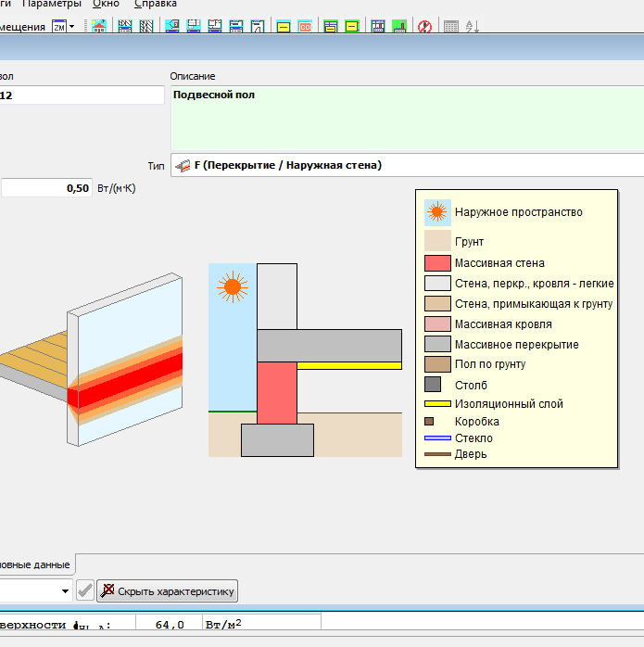Click the diagonal-hatch wall section icon
The image size is (644, 647).
146,26
